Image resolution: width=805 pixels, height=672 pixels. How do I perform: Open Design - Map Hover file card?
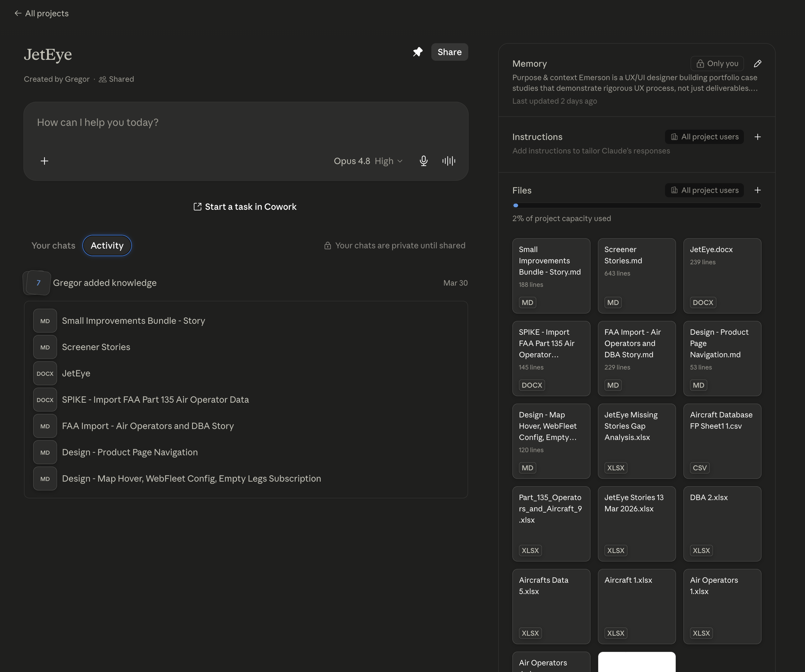(551, 441)
